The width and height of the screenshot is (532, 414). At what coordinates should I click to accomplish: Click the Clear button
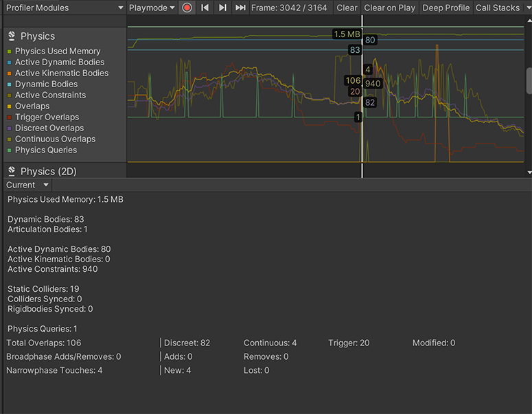[347, 8]
